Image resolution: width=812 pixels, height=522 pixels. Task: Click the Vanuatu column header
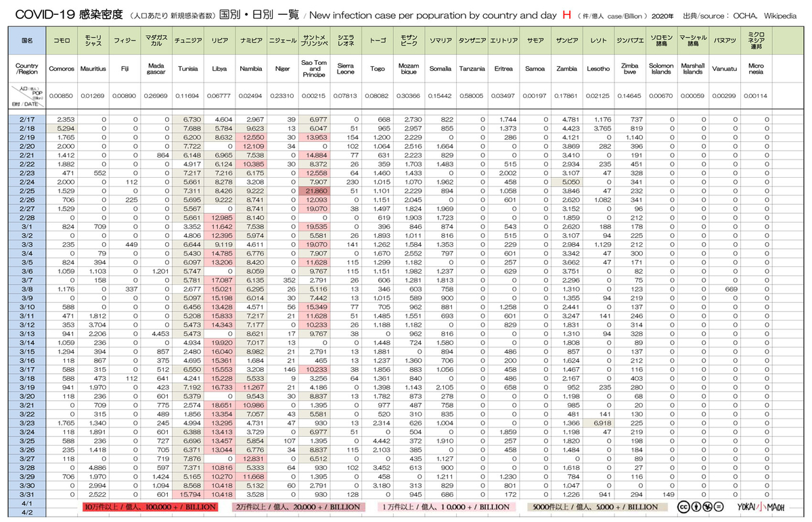[x=725, y=69]
